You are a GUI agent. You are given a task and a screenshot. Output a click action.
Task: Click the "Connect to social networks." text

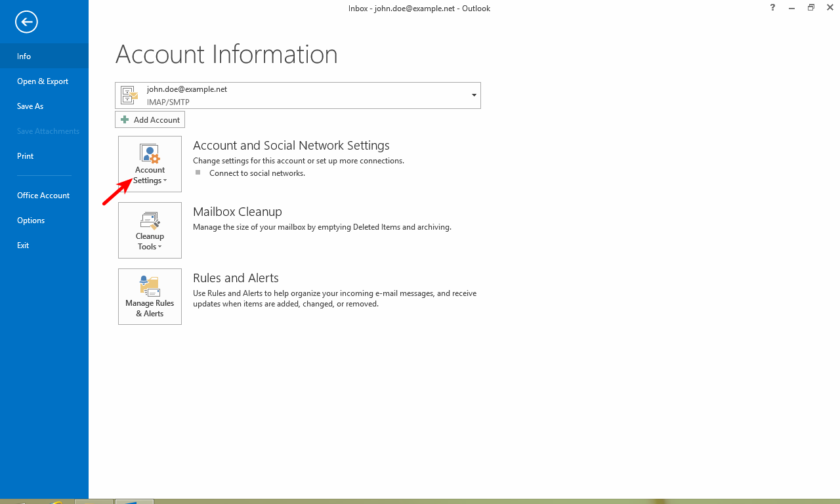point(257,173)
